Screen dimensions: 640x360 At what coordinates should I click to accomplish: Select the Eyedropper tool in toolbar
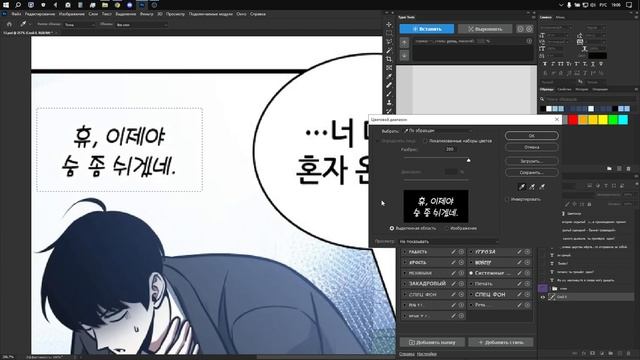coord(389,76)
